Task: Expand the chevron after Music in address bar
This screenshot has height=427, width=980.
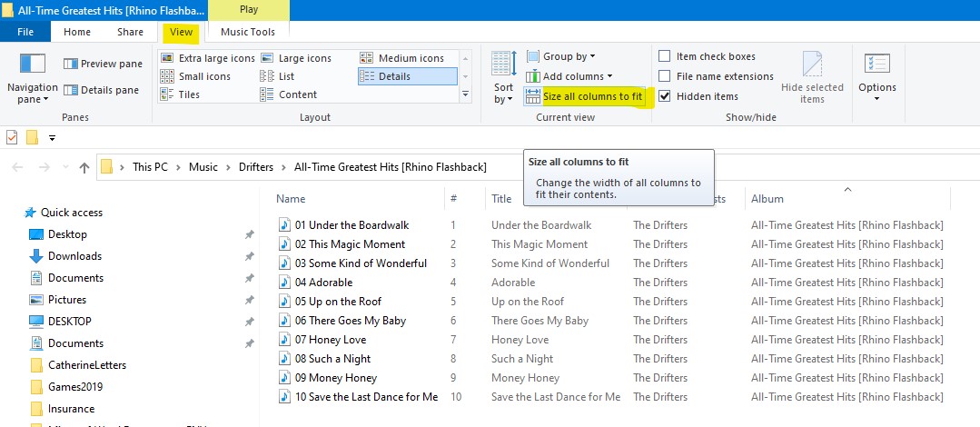Action: click(x=228, y=167)
